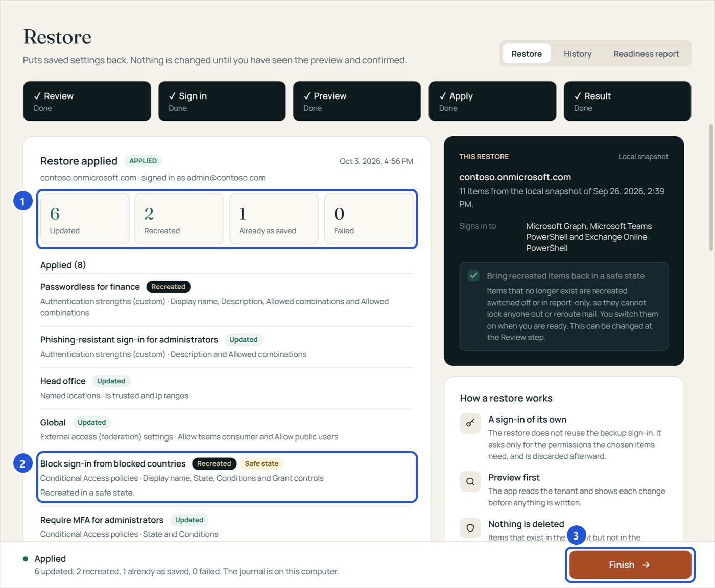Image resolution: width=715 pixels, height=588 pixels.
Task: Select the Preview step card
Action: [356, 101]
